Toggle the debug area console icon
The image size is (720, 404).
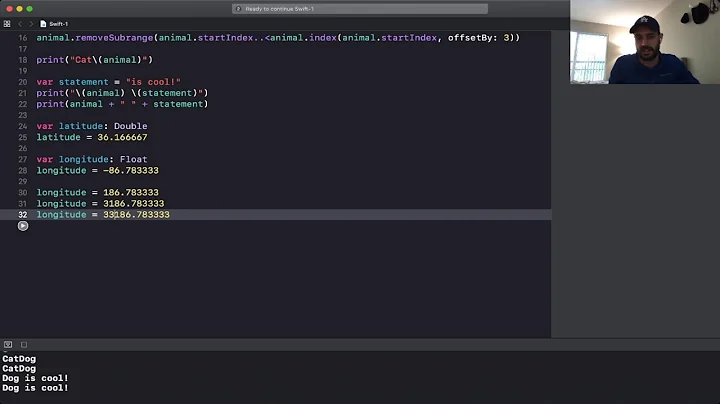(x=8, y=344)
